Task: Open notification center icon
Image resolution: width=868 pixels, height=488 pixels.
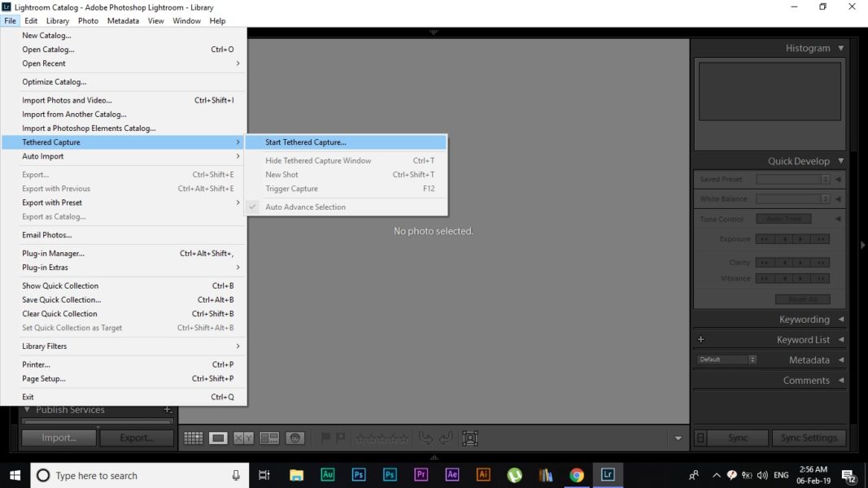Action: click(x=848, y=475)
